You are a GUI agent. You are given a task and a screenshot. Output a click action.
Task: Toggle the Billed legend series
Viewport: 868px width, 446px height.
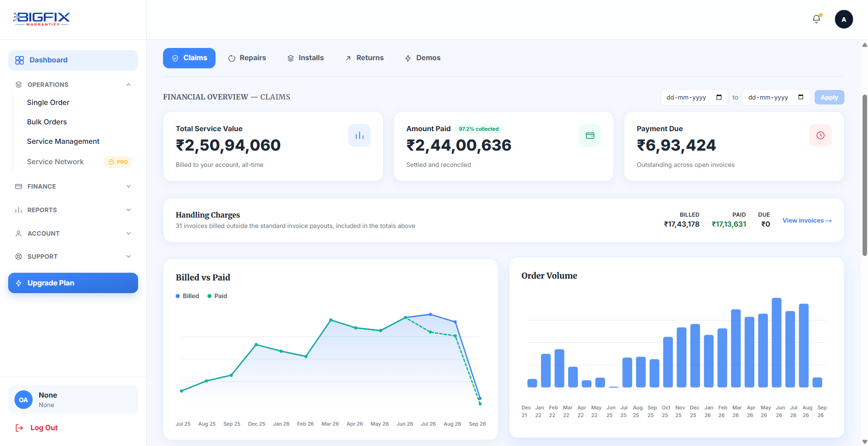pos(187,296)
